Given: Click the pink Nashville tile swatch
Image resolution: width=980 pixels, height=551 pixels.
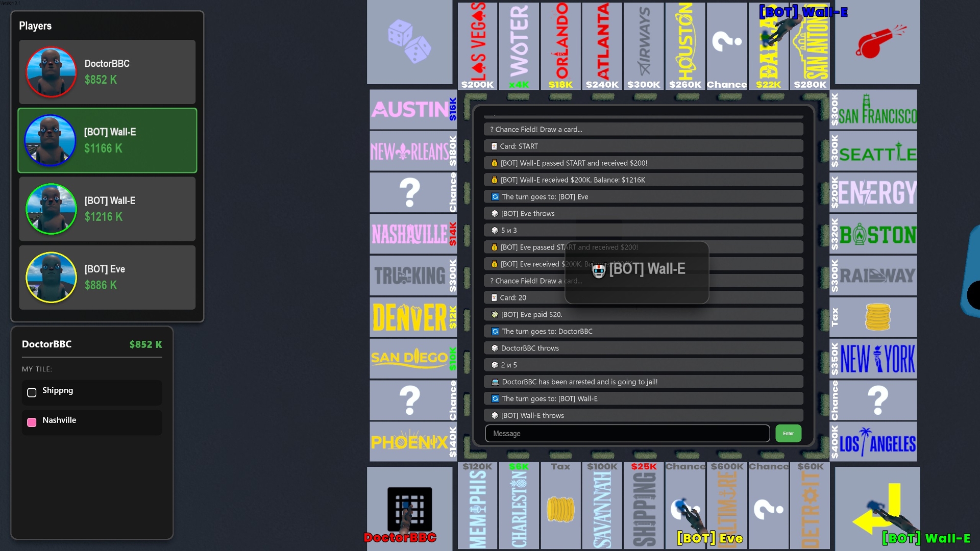Looking at the screenshot, I should [32, 422].
